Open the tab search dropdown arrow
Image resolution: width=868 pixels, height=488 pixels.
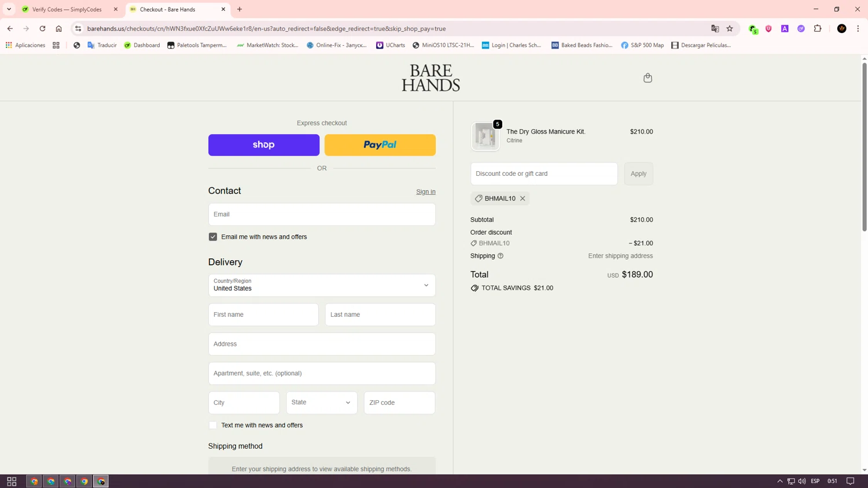point(9,9)
